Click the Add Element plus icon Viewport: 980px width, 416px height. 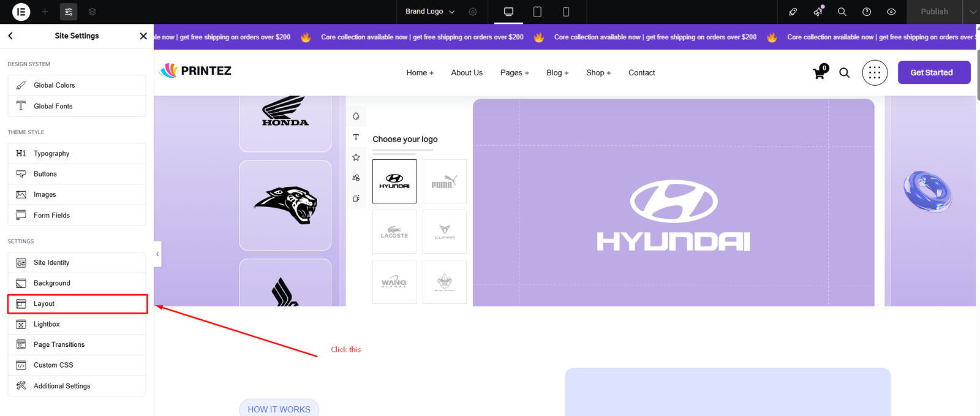pyautogui.click(x=45, y=12)
